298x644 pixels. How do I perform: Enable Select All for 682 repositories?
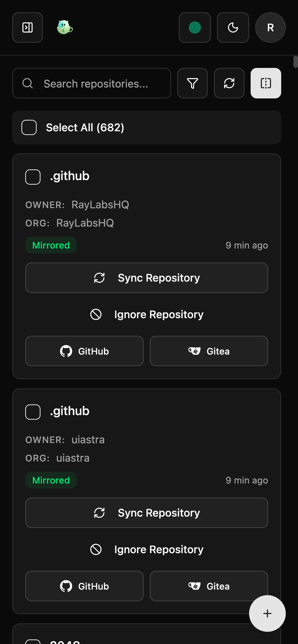tap(29, 127)
